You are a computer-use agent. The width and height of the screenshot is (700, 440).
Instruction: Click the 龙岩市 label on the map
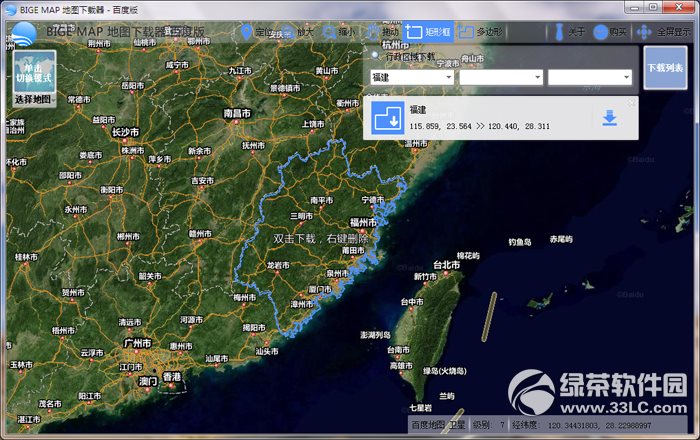278,265
